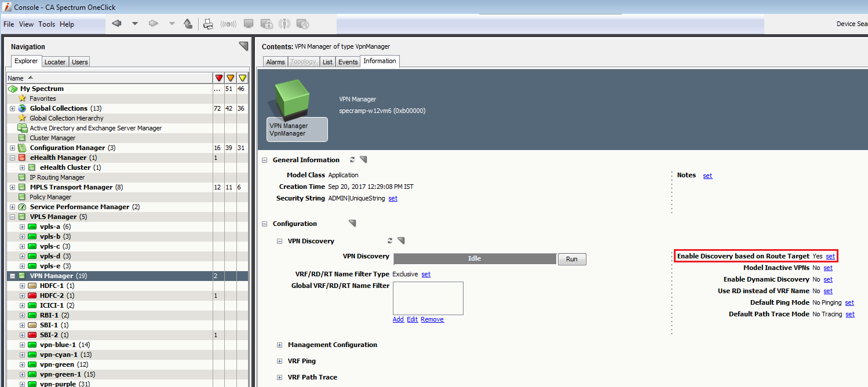Sort by the red critical alarm column
This screenshot has height=387, width=868.
pyautogui.click(x=218, y=78)
